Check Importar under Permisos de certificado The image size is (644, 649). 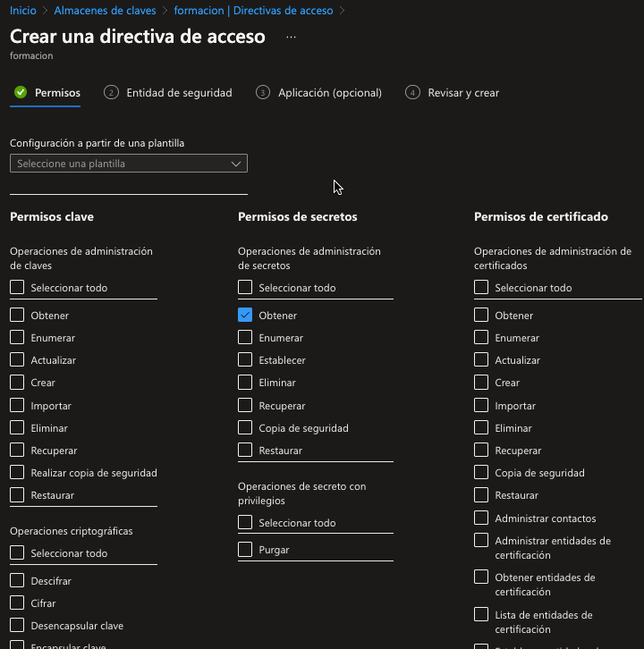point(481,405)
